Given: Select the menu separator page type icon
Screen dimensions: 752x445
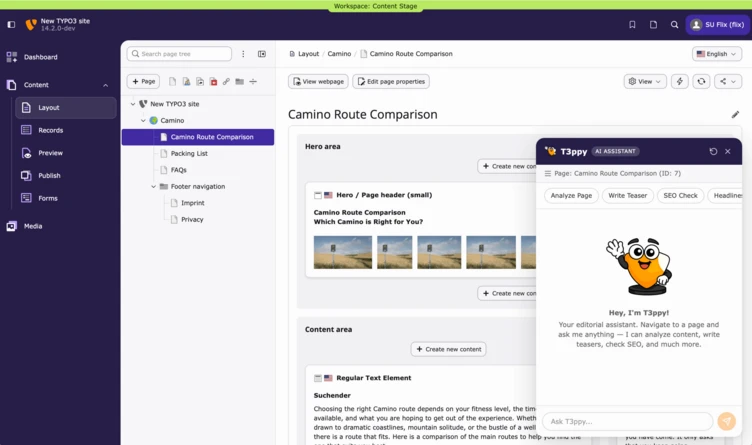Looking at the screenshot, I should [253, 82].
